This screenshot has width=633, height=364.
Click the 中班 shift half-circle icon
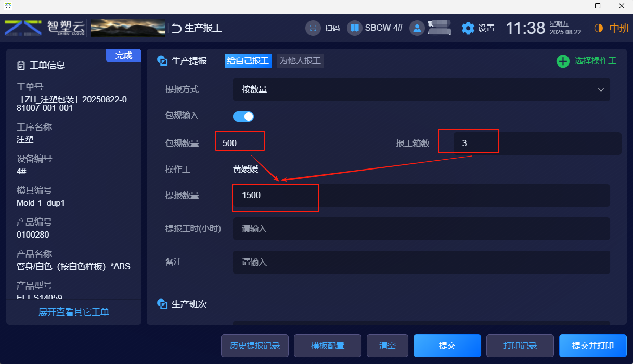[598, 28]
